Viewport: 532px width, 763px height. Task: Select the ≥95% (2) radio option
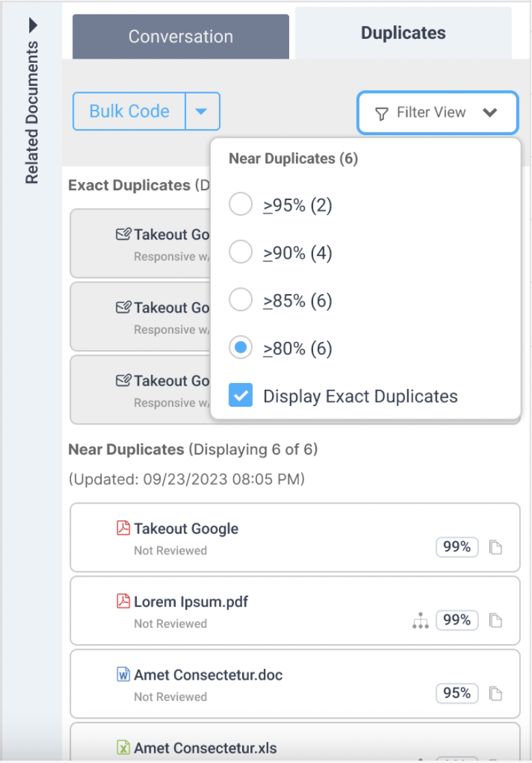tap(241, 204)
